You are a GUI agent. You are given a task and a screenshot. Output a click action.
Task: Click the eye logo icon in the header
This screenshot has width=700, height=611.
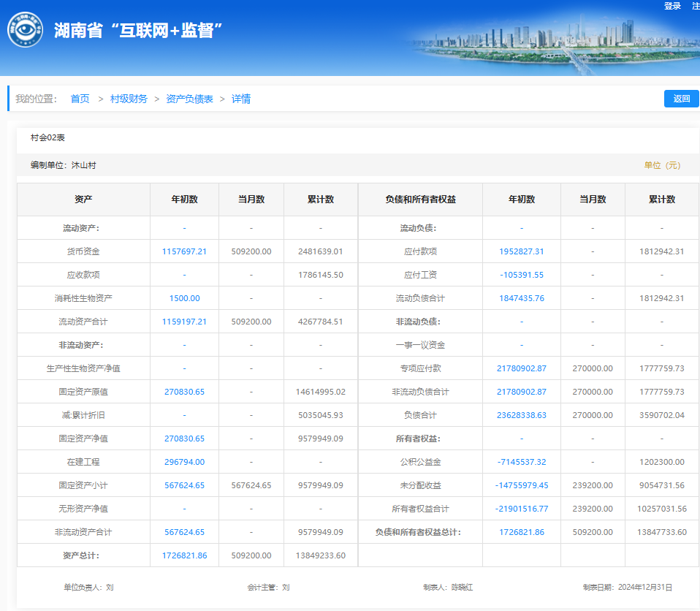click(26, 30)
